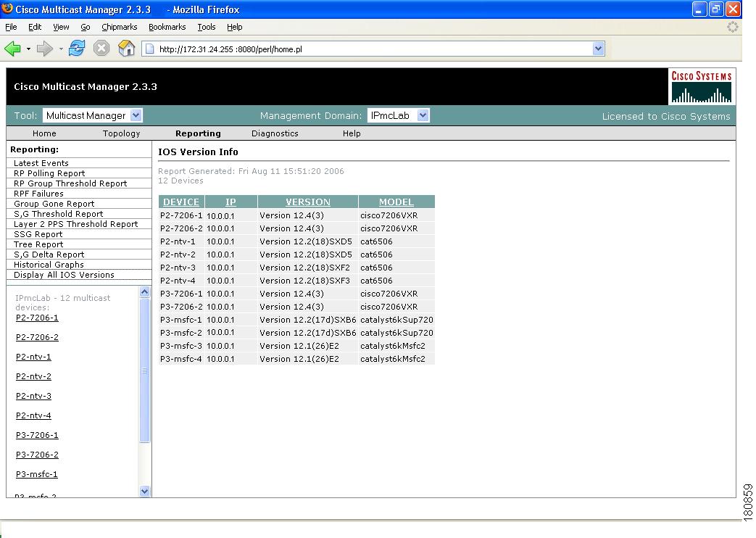Open the Forward button history dropdown arrow
Image resolution: width=756 pixels, height=538 pixels.
61,49
